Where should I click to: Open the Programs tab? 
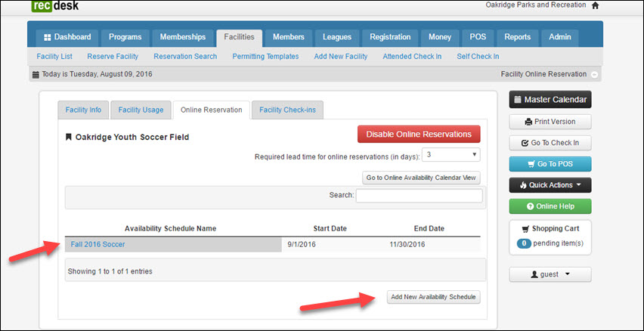click(x=125, y=37)
